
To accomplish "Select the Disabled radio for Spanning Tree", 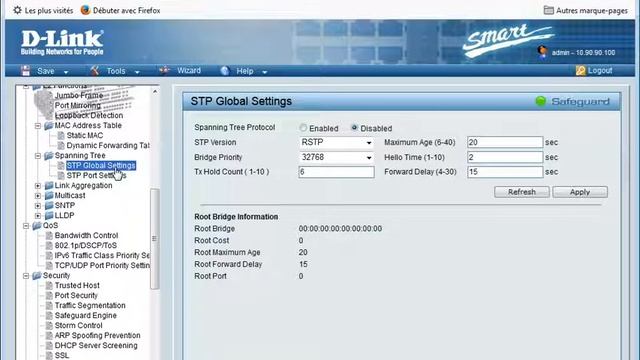I will click(354, 128).
